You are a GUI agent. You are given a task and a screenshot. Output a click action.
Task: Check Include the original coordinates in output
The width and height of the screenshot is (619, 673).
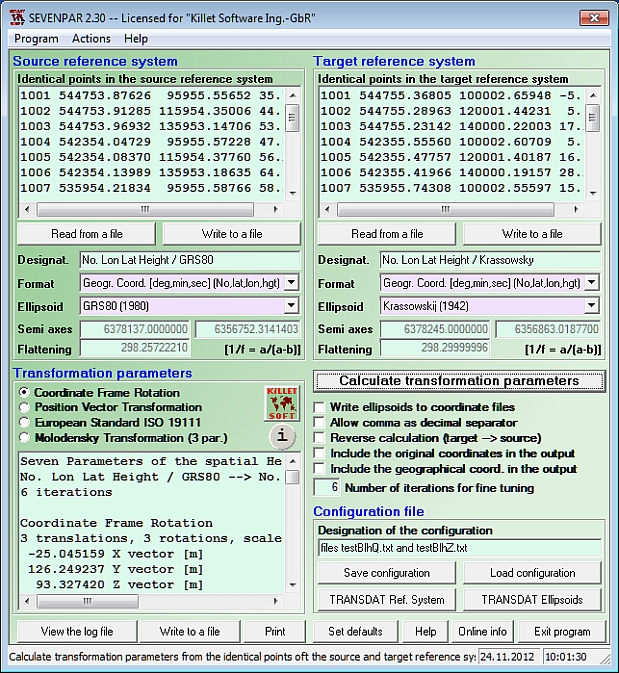click(319, 454)
